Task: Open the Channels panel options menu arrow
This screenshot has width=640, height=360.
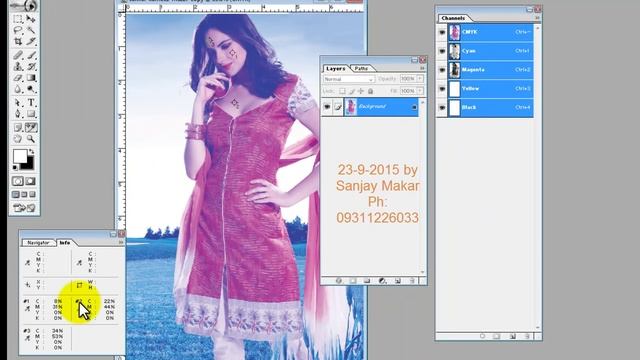Action: pyautogui.click(x=538, y=18)
